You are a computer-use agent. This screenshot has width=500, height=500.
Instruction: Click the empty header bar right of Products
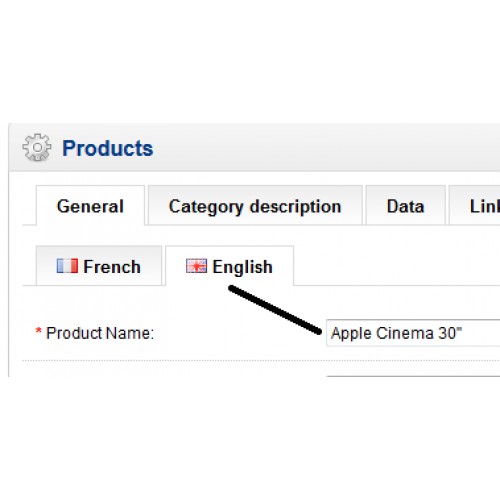point(327,147)
